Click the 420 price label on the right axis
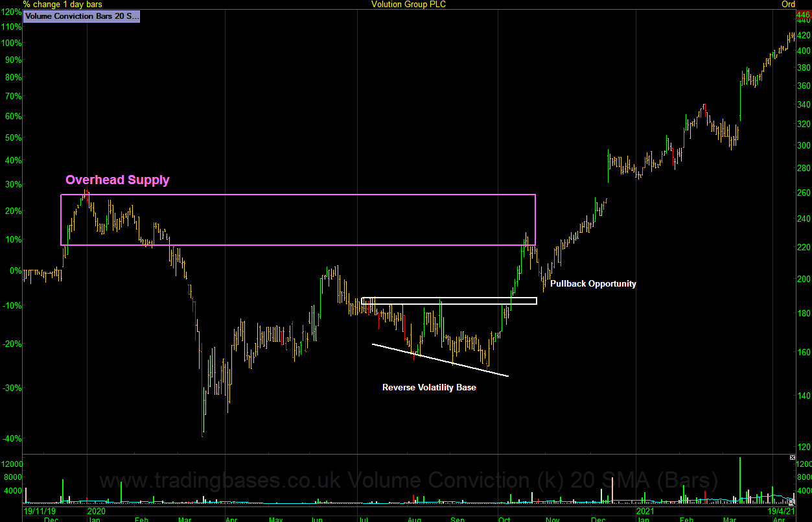The image size is (812, 522). [x=804, y=35]
